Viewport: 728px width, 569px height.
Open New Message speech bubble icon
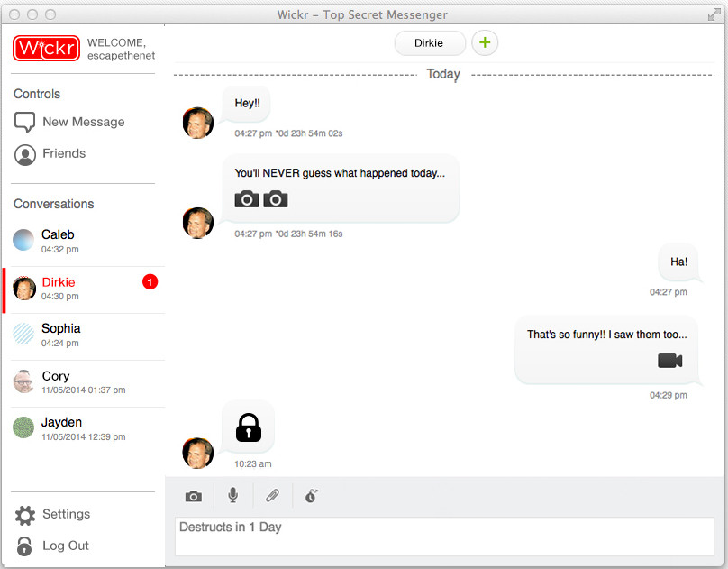click(24, 122)
